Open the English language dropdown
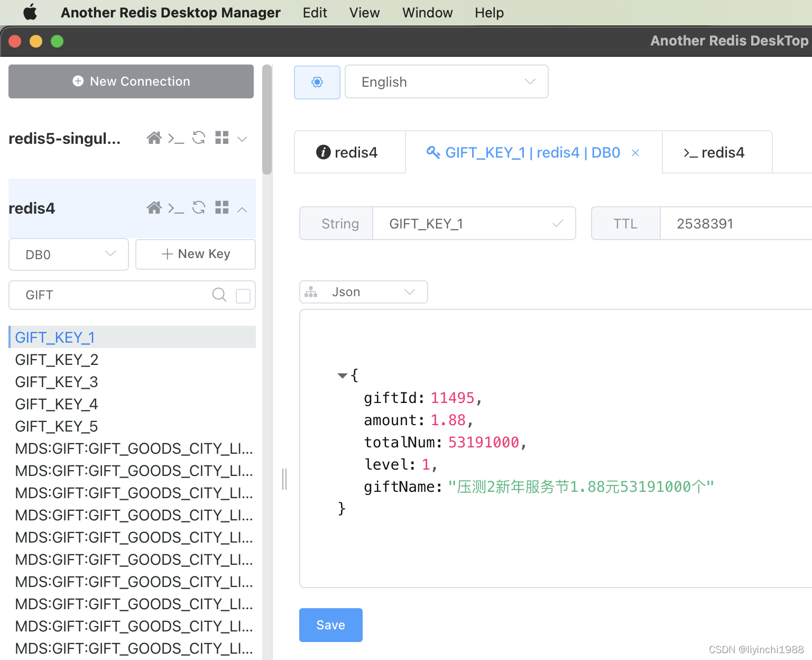This screenshot has width=812, height=660. [447, 82]
